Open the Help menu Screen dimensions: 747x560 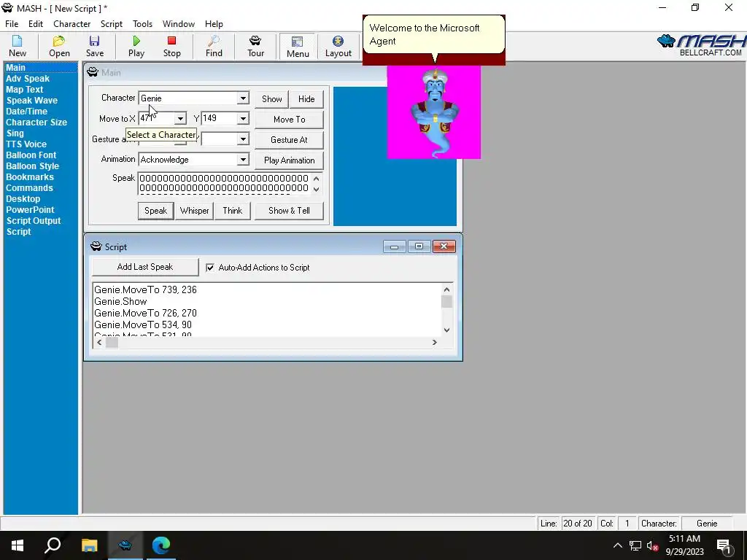point(214,24)
